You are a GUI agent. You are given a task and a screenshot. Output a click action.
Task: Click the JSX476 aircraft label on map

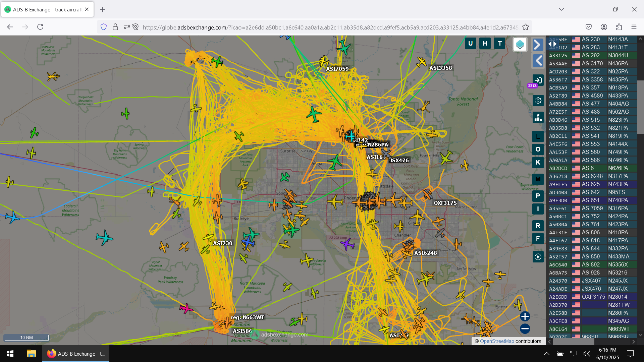pos(399,161)
